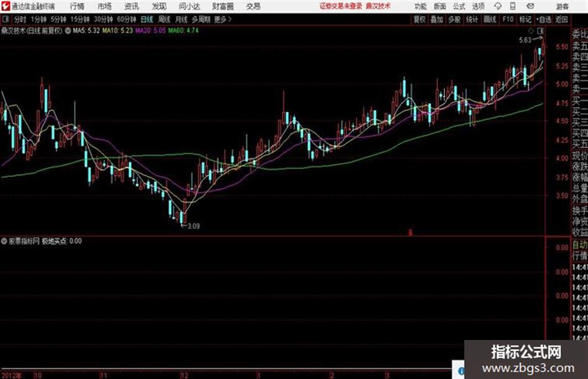Click the round settings icon before MA5
This screenshot has height=379, width=588.
click(x=68, y=30)
